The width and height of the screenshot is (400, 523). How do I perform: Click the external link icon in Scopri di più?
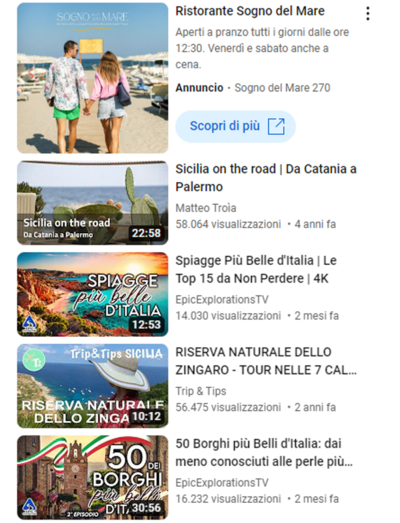[x=276, y=126]
